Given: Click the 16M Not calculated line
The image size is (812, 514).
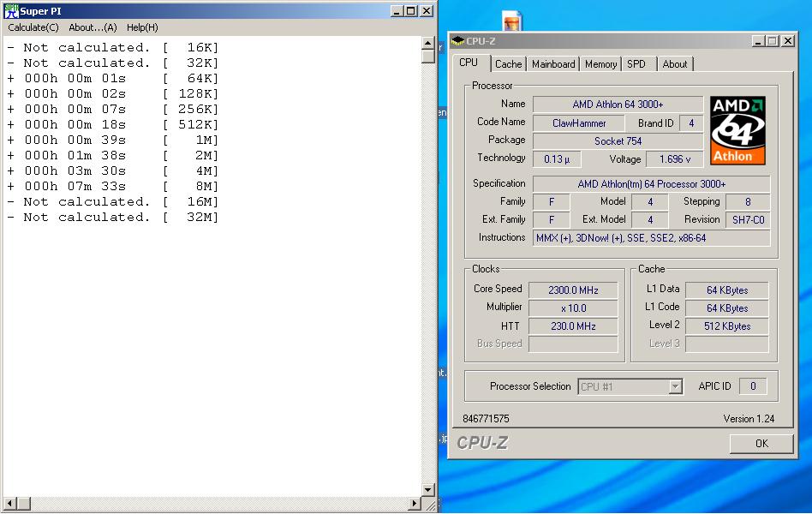Looking at the screenshot, I should click(x=112, y=201).
